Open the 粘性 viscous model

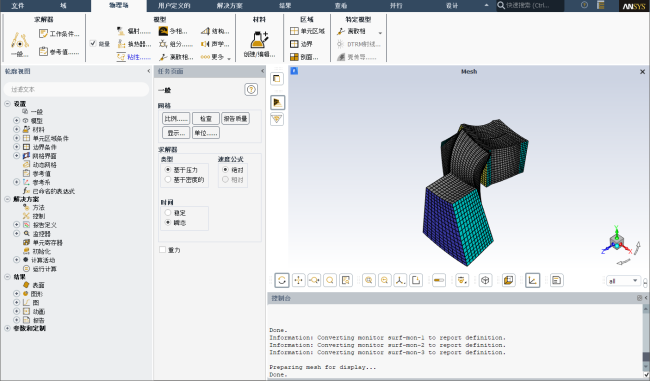pos(134,57)
